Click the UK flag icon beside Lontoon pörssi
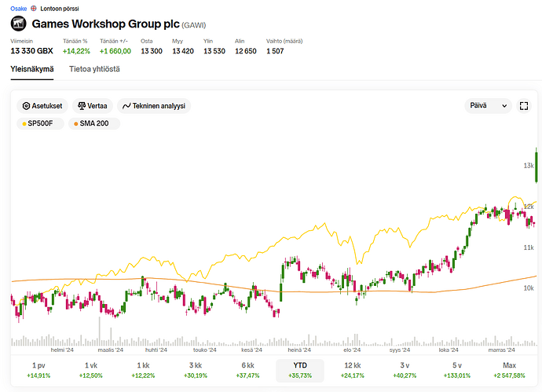This screenshot has height=392, width=542. click(34, 9)
